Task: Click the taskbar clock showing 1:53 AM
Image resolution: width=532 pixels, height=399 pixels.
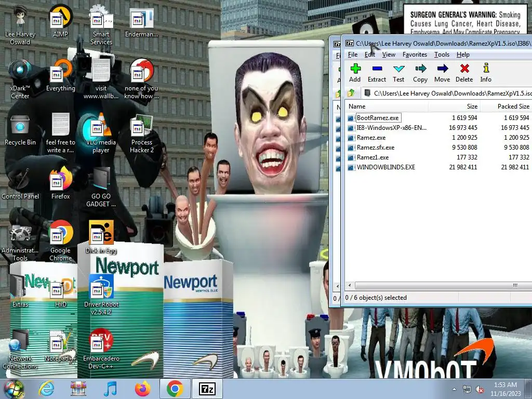Action: pyautogui.click(x=506, y=389)
